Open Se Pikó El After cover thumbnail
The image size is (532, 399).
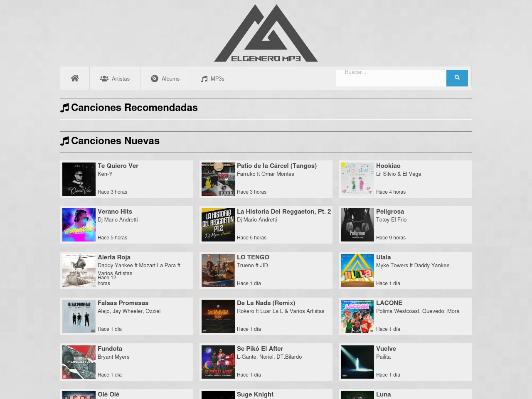[x=218, y=362]
